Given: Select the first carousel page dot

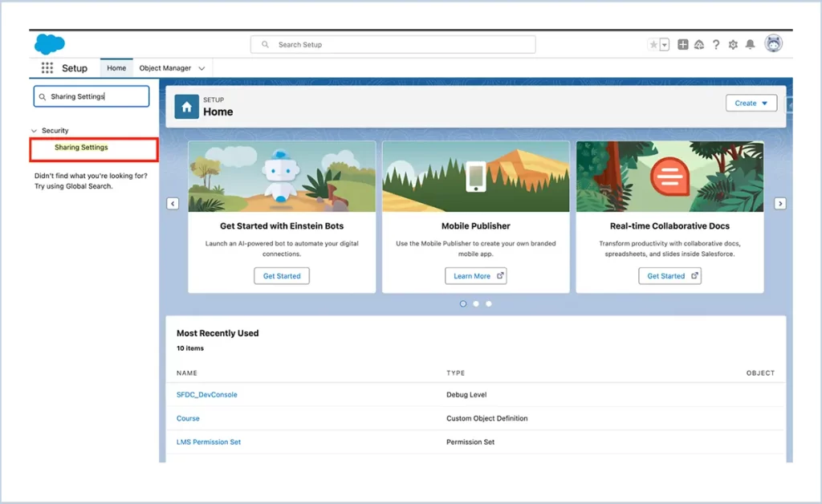Looking at the screenshot, I should pos(463,304).
